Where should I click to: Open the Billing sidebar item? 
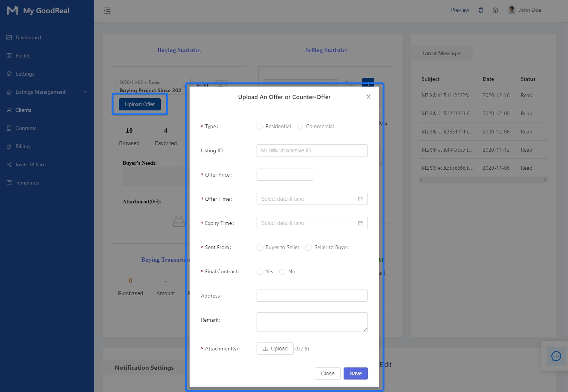[22, 146]
